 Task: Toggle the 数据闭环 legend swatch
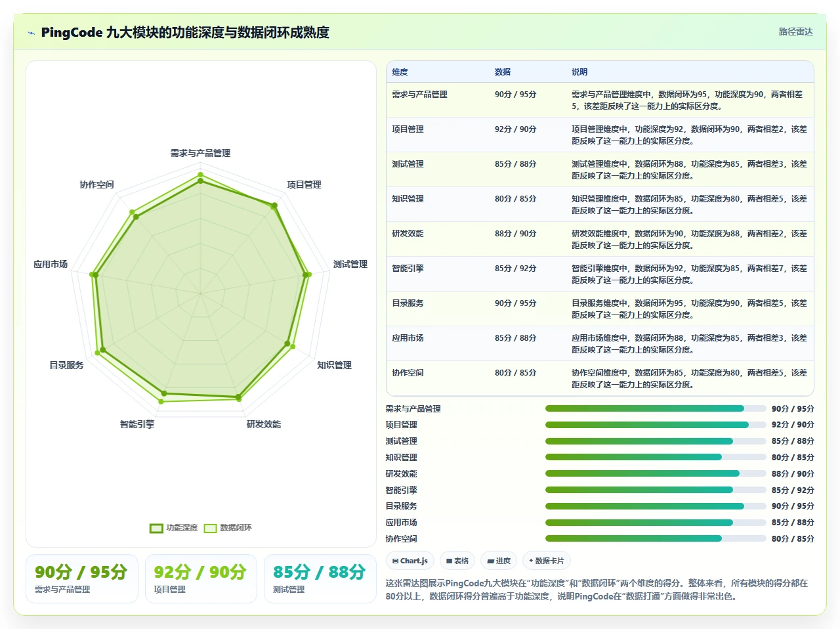coord(210,528)
